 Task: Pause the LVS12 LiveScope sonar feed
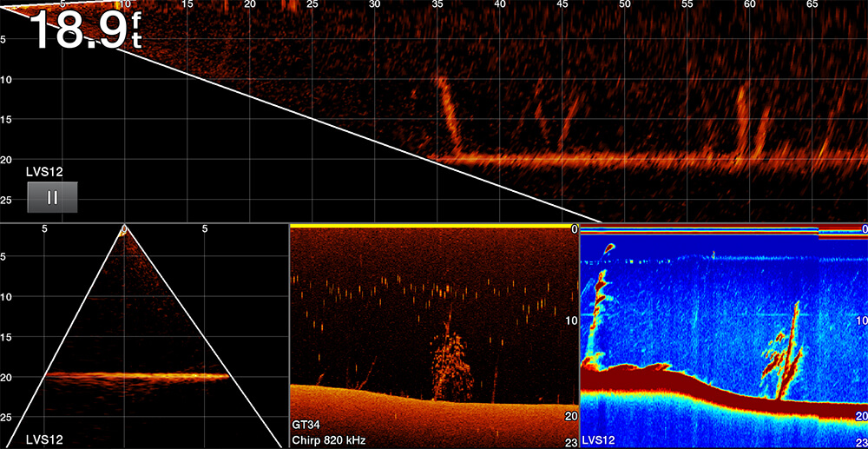(52, 197)
